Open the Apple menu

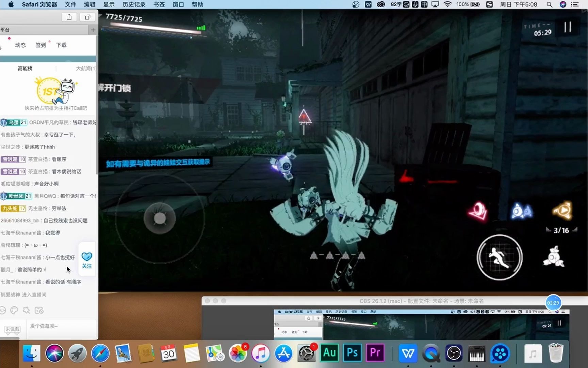tap(11, 4)
